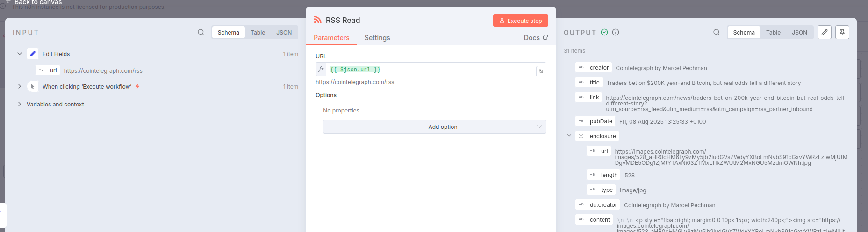The width and height of the screenshot is (868, 232).
Task: Search the output panel data
Action: [717, 32]
